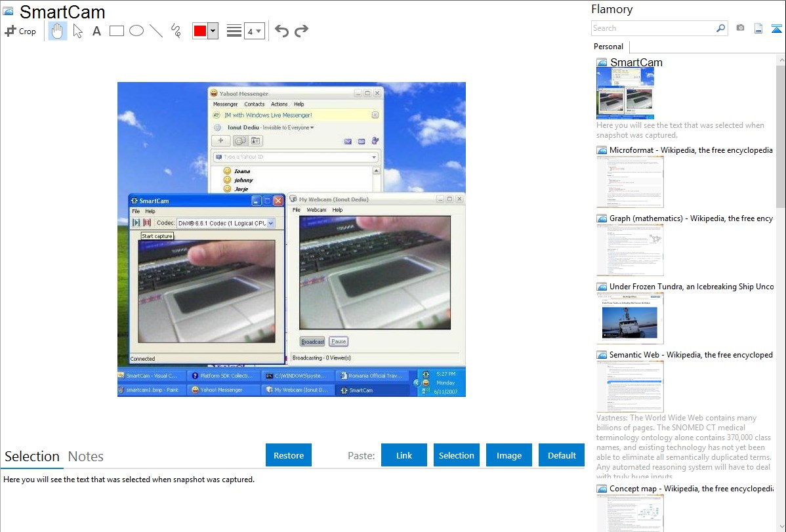Undo the last edit

pyautogui.click(x=281, y=31)
